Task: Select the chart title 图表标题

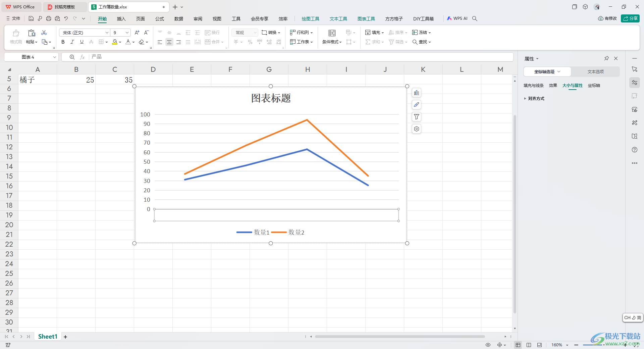Action: [x=271, y=98]
